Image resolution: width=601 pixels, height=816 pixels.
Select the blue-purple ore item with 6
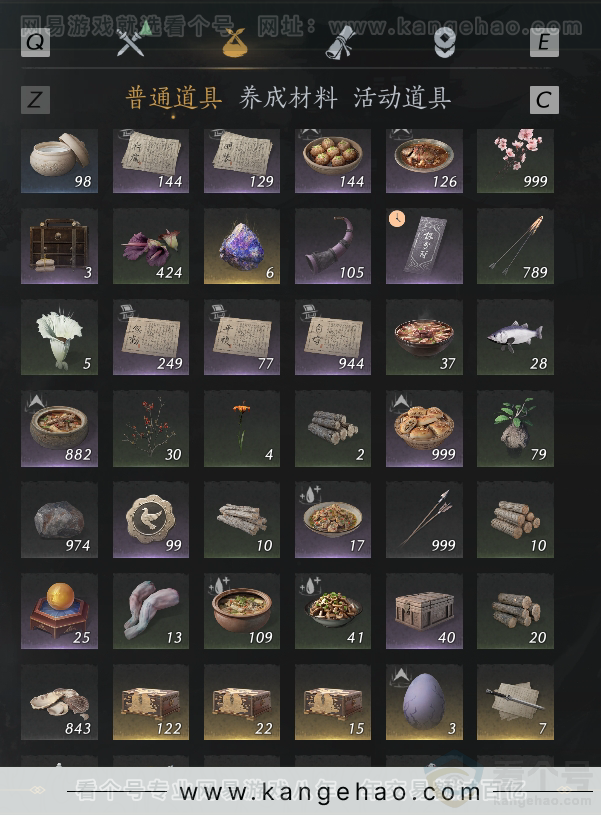pyautogui.click(x=242, y=246)
